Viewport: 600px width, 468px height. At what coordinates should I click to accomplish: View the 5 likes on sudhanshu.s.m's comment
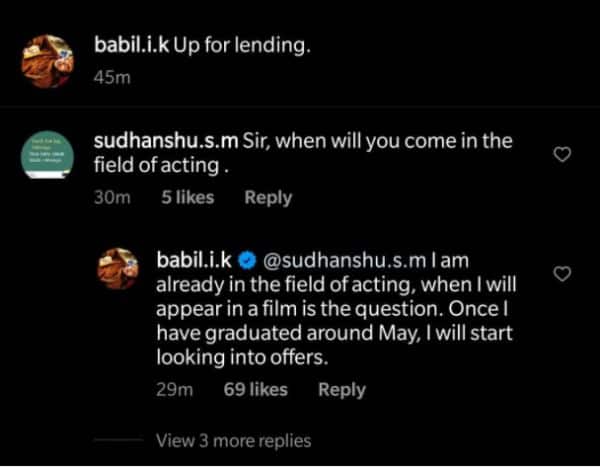point(187,197)
